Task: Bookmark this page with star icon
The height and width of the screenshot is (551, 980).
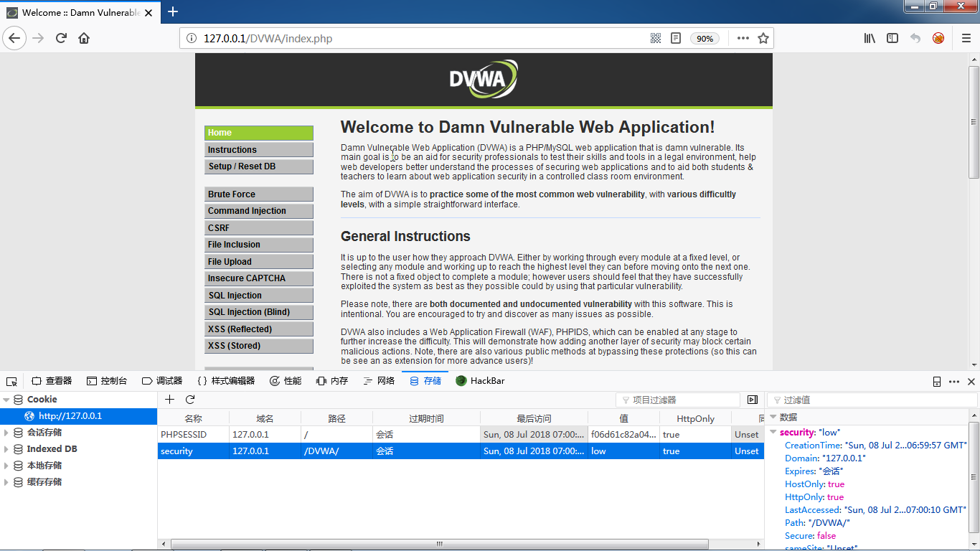Action: 763,39
